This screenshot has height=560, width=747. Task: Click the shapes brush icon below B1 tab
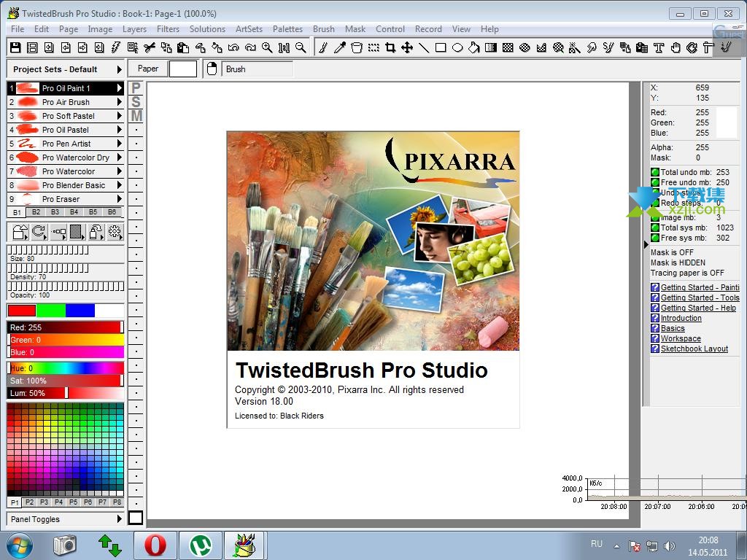20,232
